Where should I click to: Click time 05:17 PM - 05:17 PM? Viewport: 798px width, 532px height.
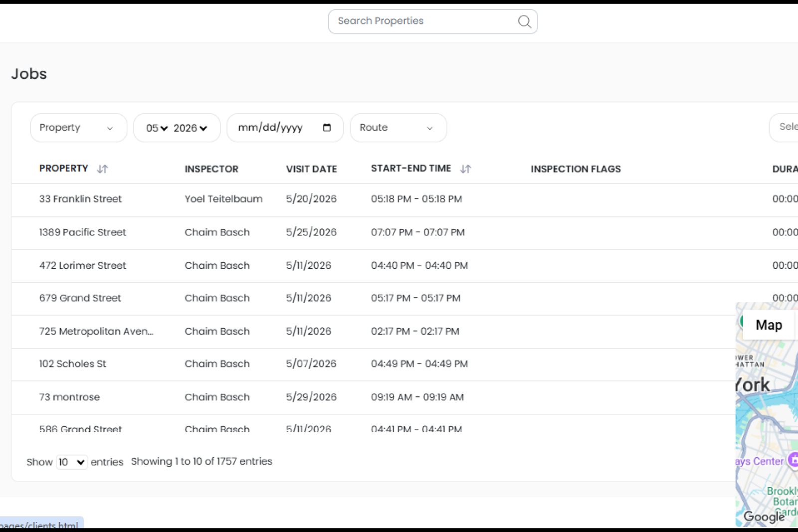(415, 298)
